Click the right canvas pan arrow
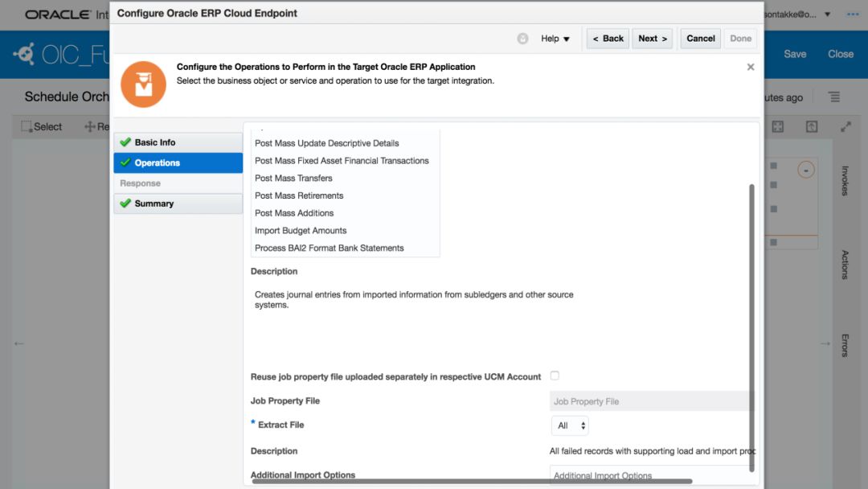 point(825,343)
